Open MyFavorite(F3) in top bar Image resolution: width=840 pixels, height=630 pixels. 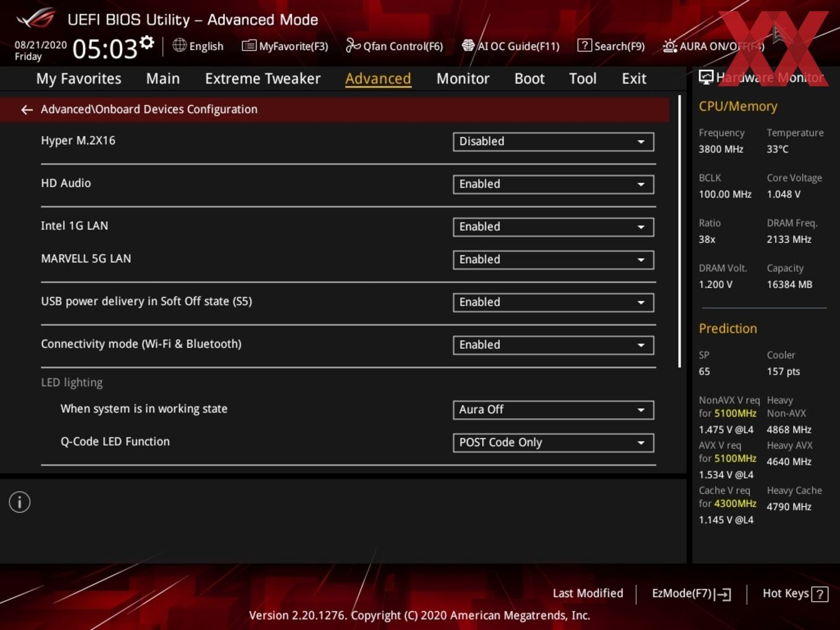click(285, 46)
